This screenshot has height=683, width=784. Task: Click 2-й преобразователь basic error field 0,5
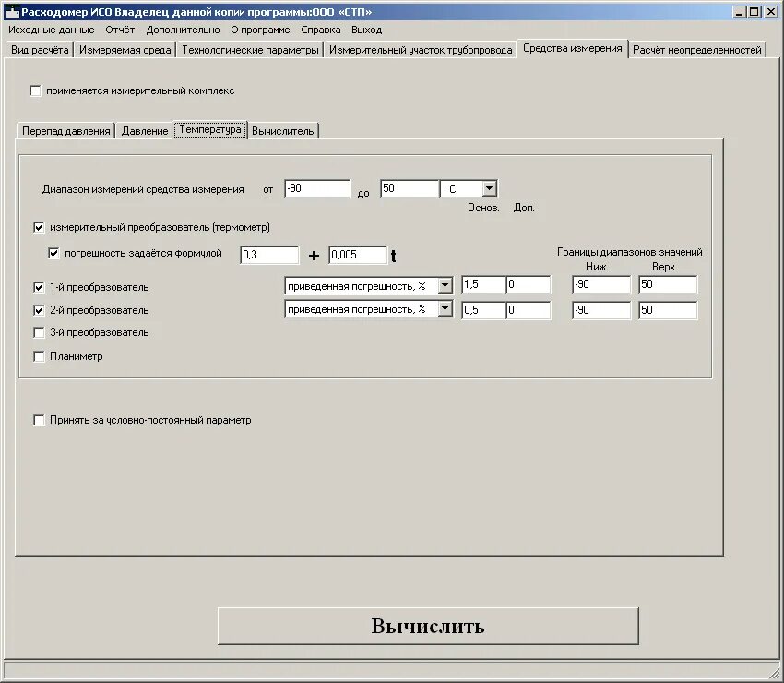click(483, 310)
